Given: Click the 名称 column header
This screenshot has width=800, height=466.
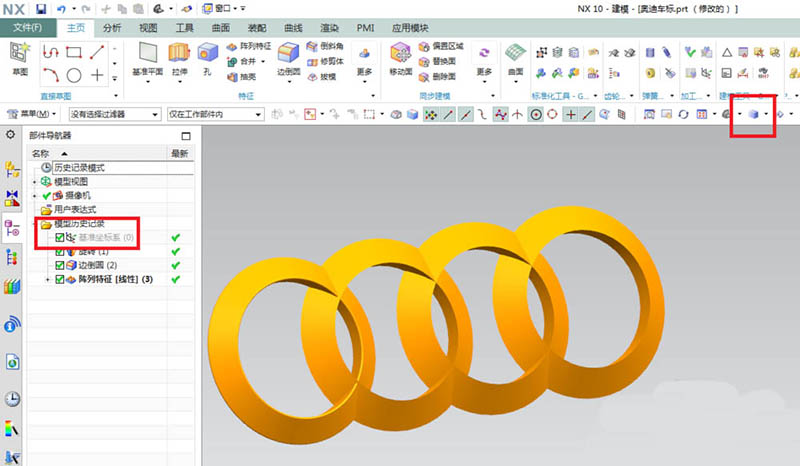Looking at the screenshot, I should pos(40,153).
